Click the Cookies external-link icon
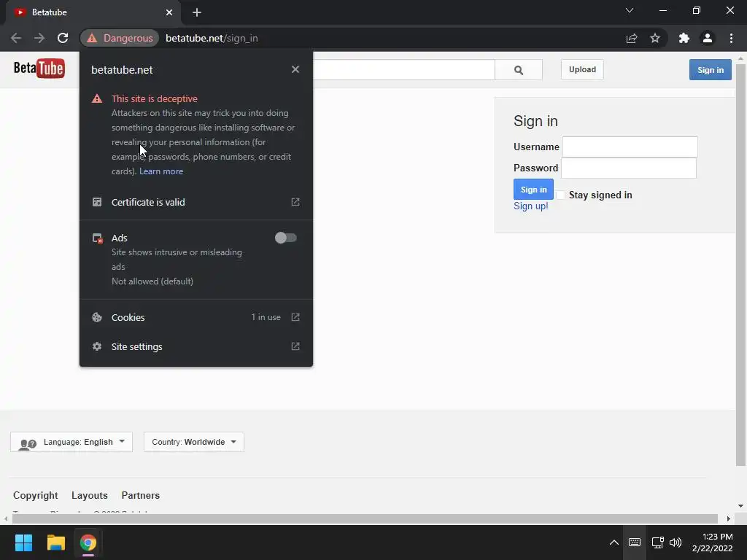 pyautogui.click(x=295, y=317)
